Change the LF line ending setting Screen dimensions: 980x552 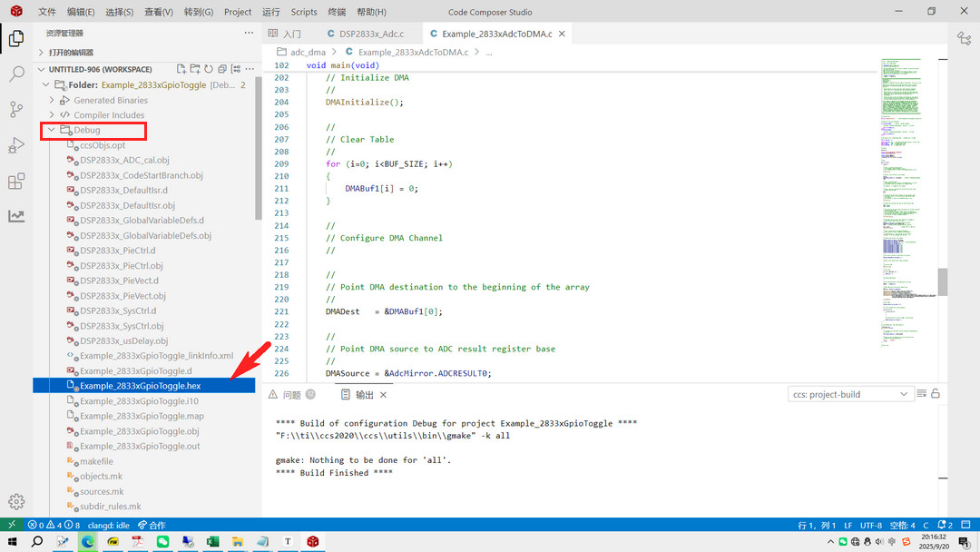[x=848, y=525]
